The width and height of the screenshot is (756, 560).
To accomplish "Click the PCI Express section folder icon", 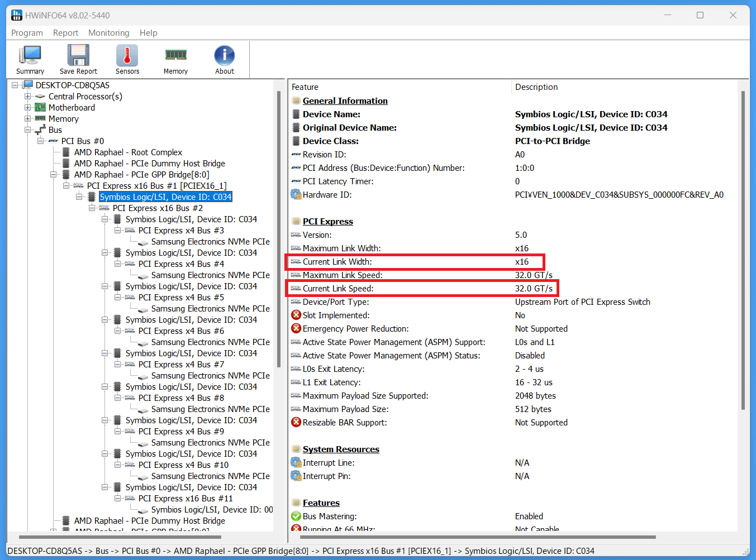I will [x=296, y=221].
